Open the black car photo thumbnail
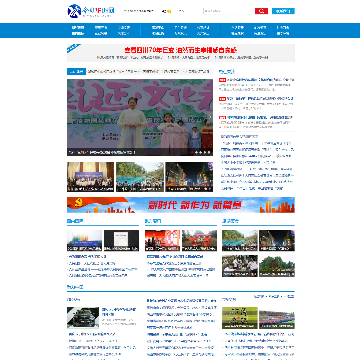 83,317
